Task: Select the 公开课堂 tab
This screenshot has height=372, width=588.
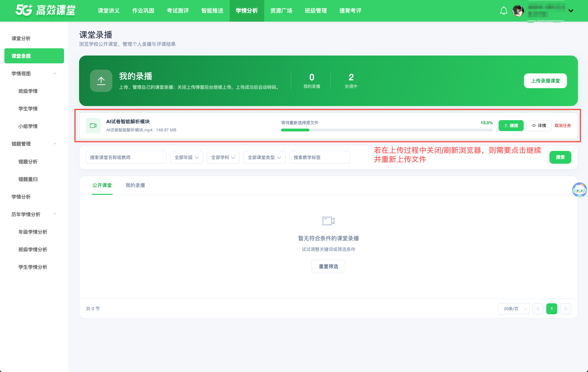Action: click(102, 185)
